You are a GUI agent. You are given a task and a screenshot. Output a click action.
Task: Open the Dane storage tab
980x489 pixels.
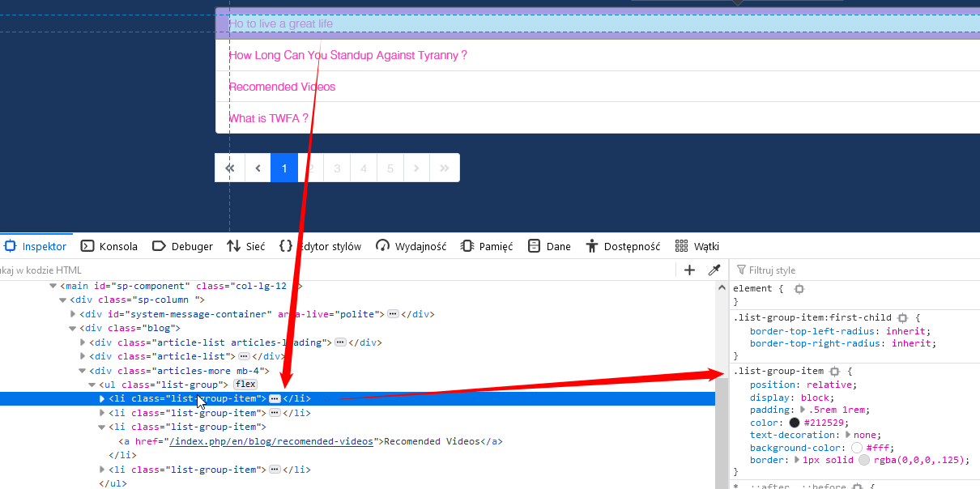pyautogui.click(x=549, y=246)
